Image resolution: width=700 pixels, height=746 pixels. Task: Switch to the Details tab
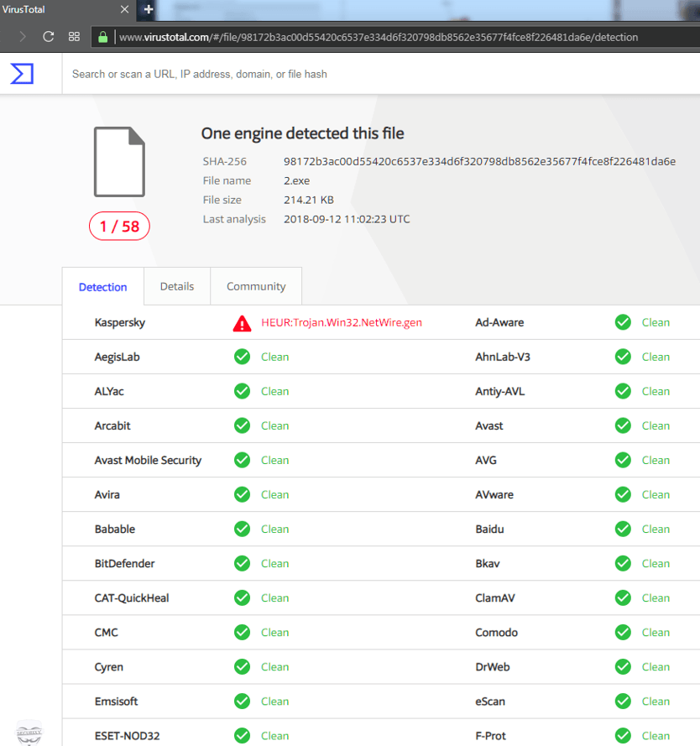[x=177, y=286]
